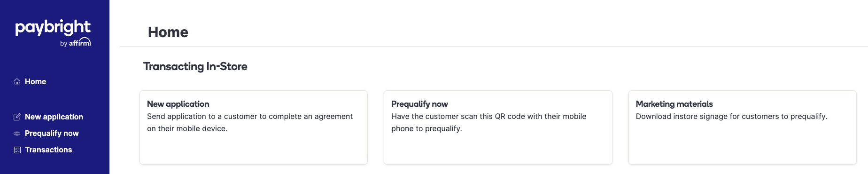Click the paybright logo in the sidebar

coord(53,28)
